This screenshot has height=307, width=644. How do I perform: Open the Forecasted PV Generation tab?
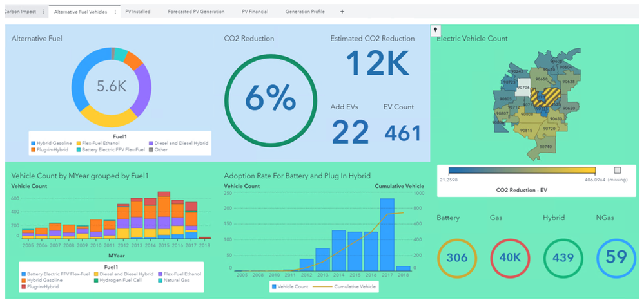click(196, 12)
